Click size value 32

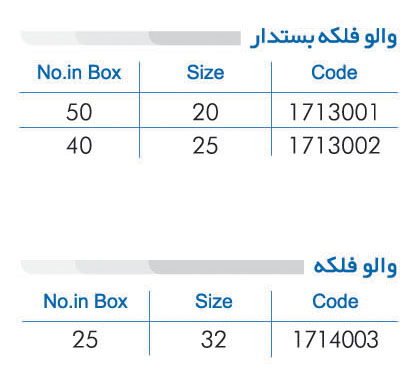click(214, 340)
